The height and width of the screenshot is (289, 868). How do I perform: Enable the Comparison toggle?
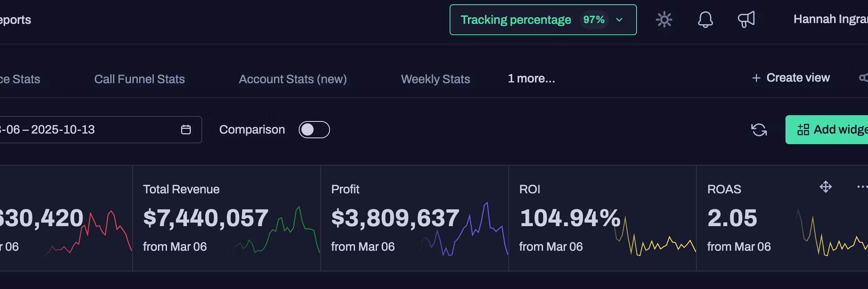point(314,130)
